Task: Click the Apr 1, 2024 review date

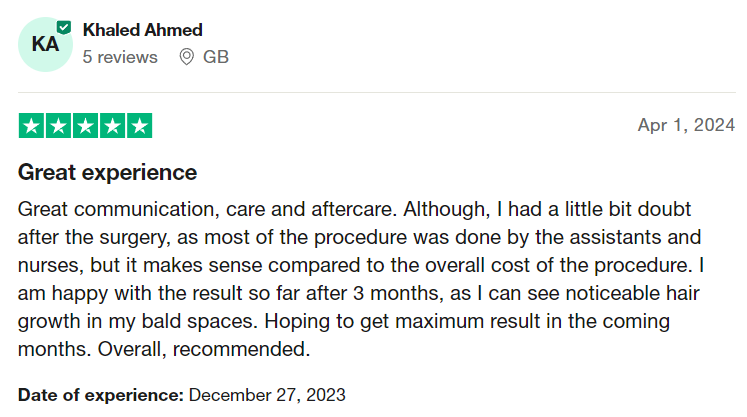Action: click(686, 125)
